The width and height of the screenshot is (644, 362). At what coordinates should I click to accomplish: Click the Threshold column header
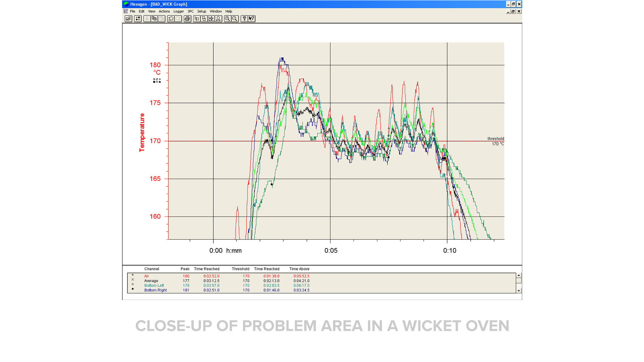coord(240,269)
